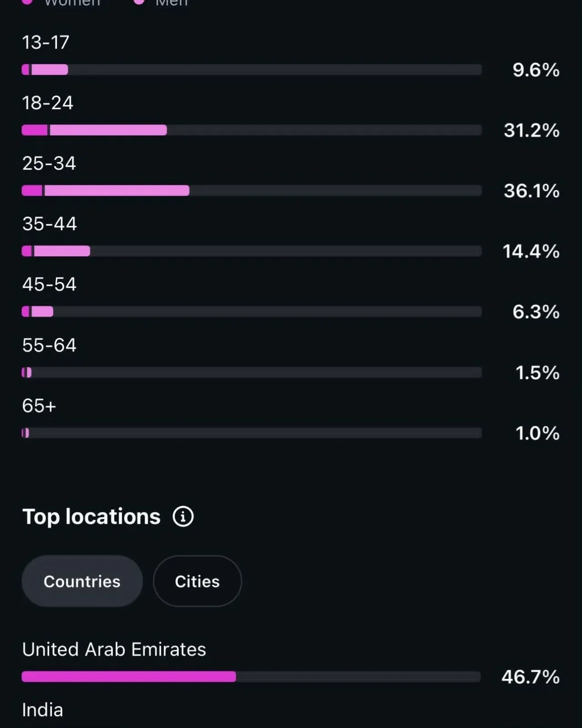Tap the 25-34 age group bar
Screen dimensions: 582x728
(251, 191)
